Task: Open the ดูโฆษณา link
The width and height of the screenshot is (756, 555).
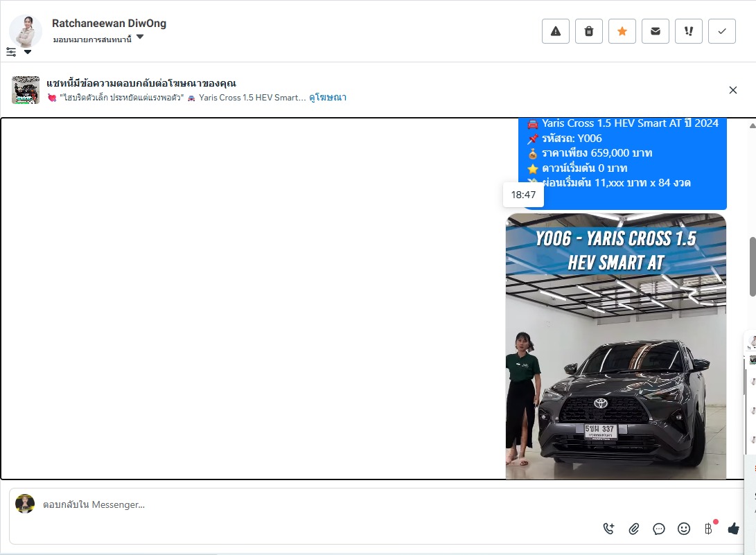Action: [x=327, y=98]
